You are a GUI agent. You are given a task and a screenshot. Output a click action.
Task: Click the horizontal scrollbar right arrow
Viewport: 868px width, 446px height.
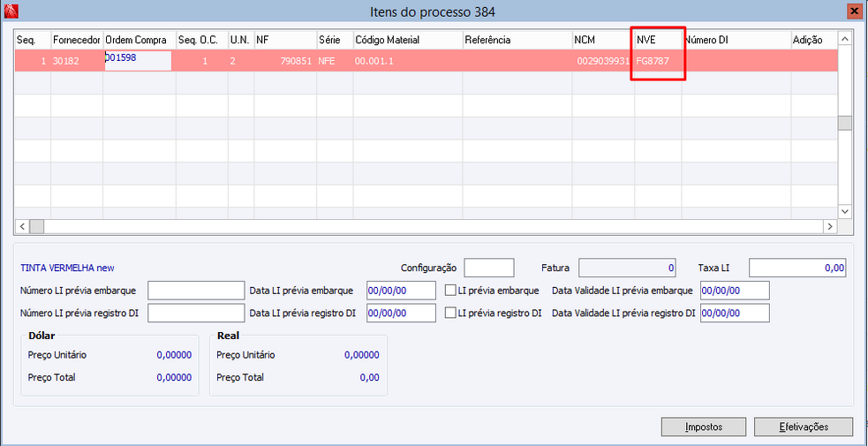tap(830, 226)
